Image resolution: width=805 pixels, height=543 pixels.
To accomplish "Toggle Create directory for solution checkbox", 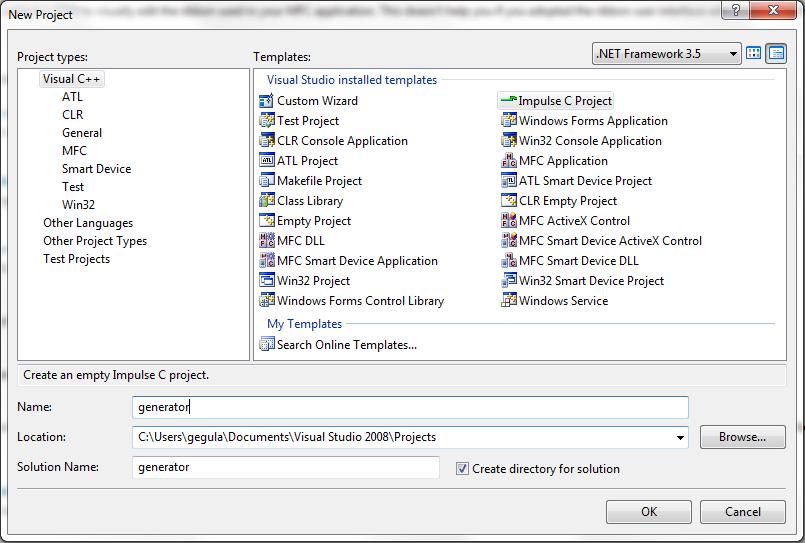I will [x=462, y=469].
